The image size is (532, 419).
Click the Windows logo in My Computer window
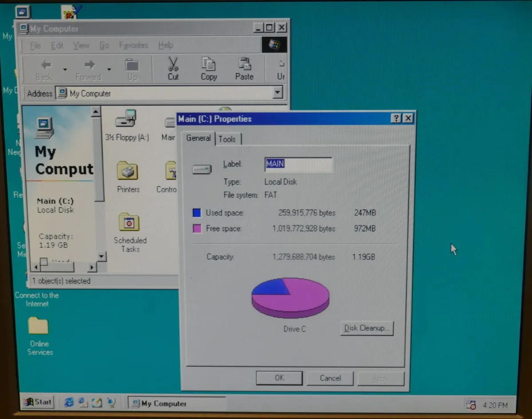point(274,45)
